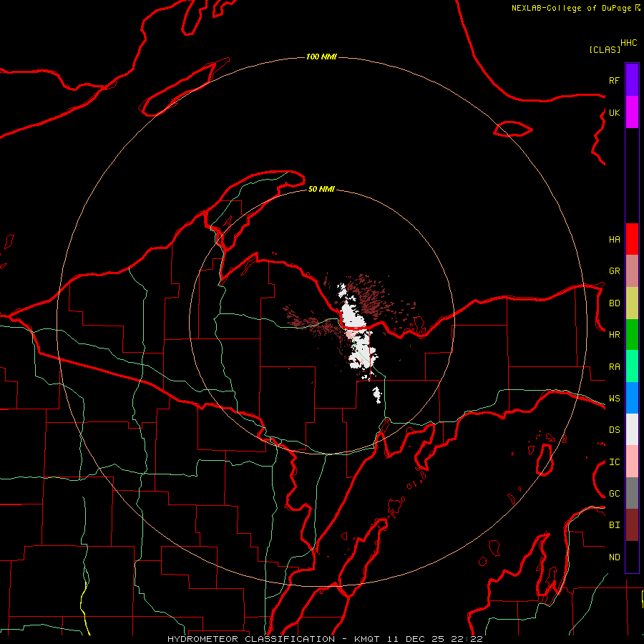Viewport: 644px width, 644px height.
Task: Click the IC legend label
Action: tap(614, 462)
